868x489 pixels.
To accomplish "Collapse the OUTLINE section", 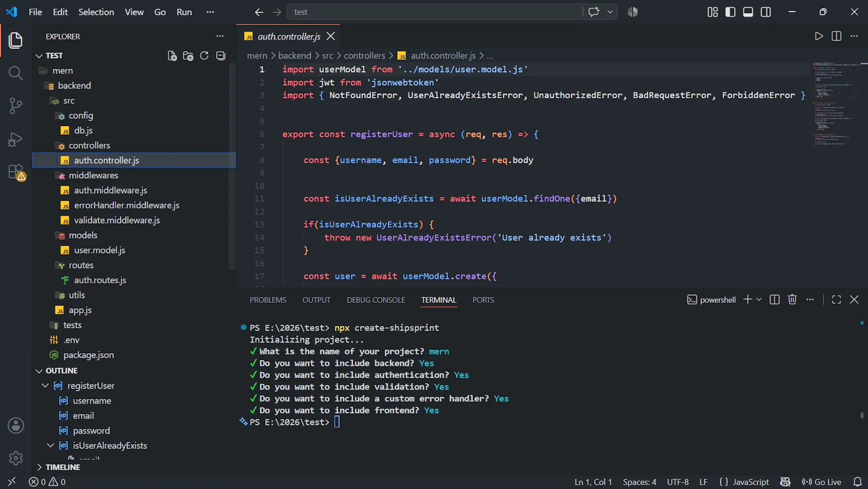I will pos(39,371).
